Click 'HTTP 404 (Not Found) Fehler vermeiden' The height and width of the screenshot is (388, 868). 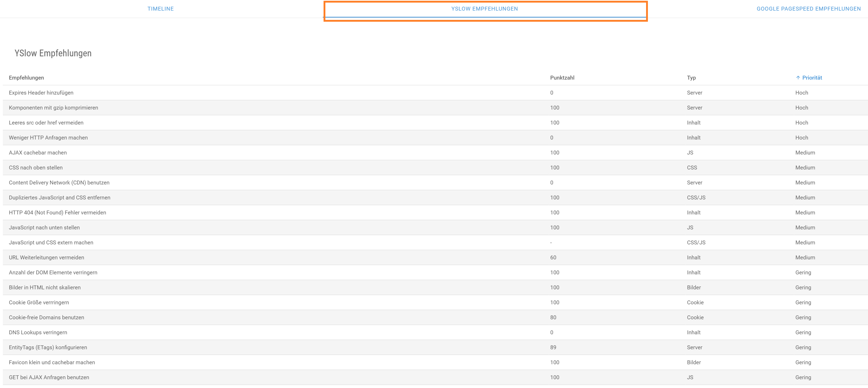pyautogui.click(x=57, y=212)
